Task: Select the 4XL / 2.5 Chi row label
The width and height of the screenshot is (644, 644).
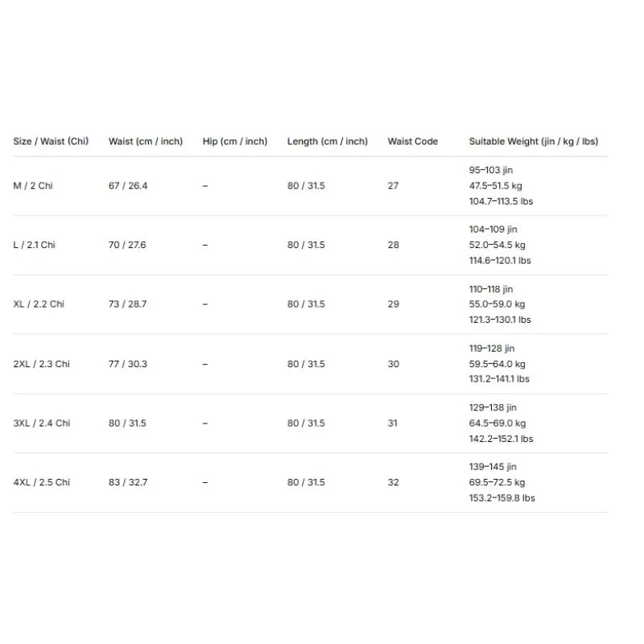Action: 42,482
